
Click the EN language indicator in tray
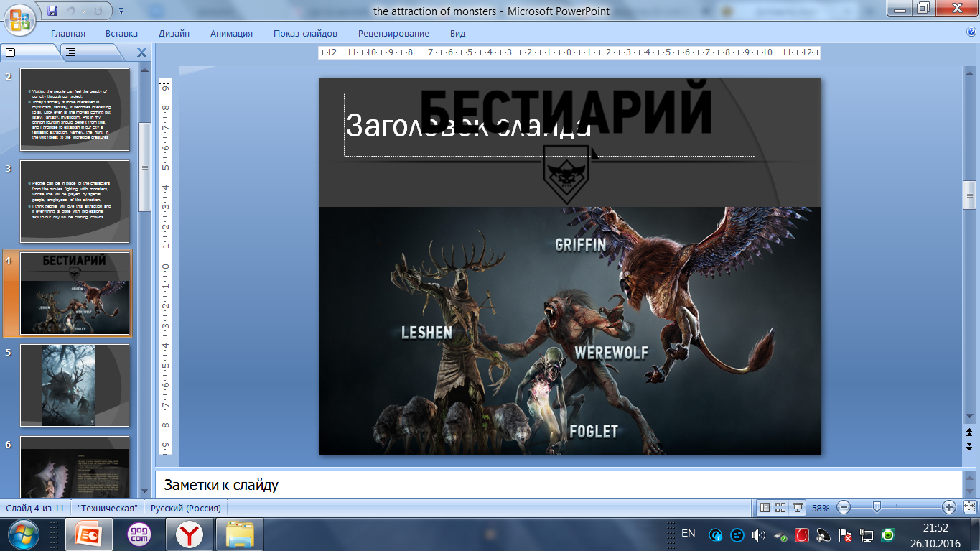coord(689,534)
